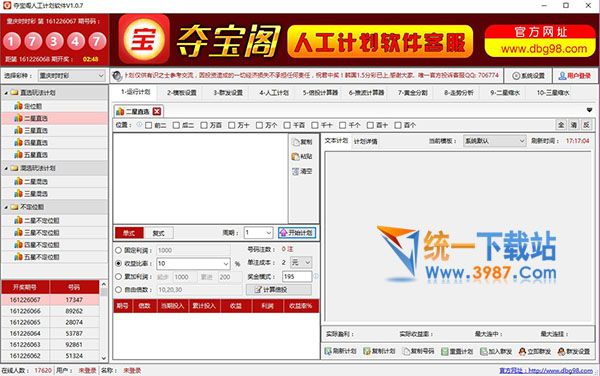The height and width of the screenshot is (376, 600).
Task: Open the 当前模板 template dropdown 系统默认
Action: coord(494,141)
